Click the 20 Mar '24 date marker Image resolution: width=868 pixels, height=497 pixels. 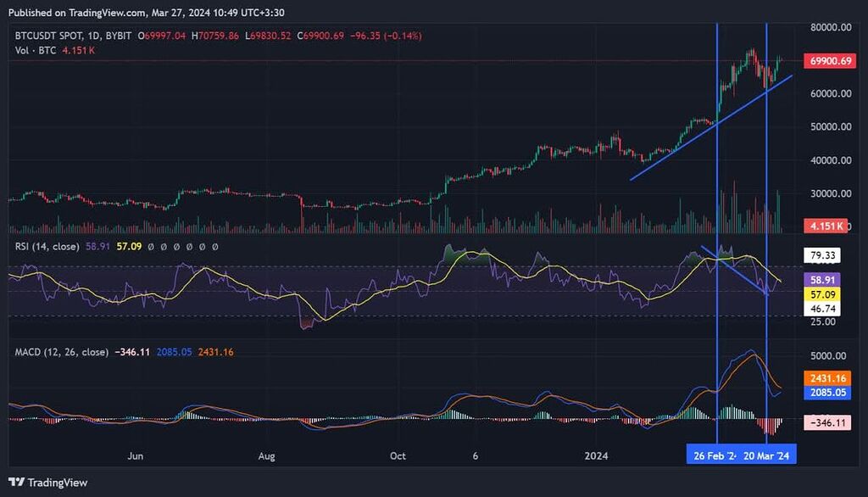[x=769, y=456]
